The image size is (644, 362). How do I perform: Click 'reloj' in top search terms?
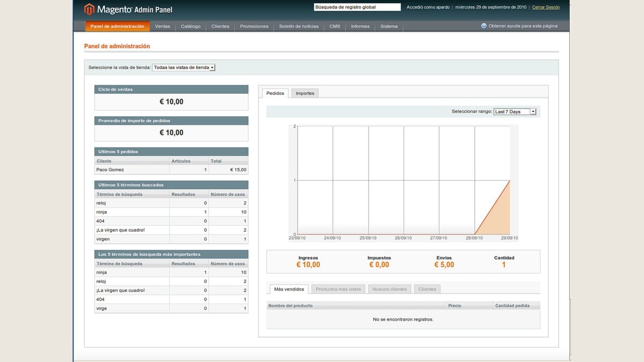[x=101, y=282]
